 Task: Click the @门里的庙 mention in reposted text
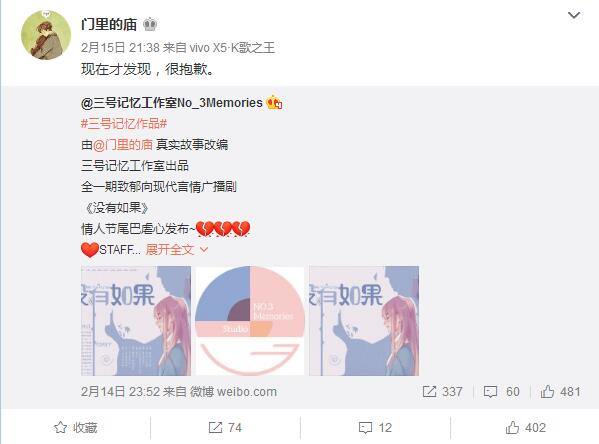click(x=123, y=145)
